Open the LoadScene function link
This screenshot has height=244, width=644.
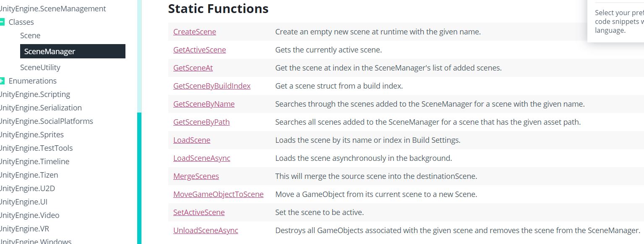pyautogui.click(x=192, y=140)
